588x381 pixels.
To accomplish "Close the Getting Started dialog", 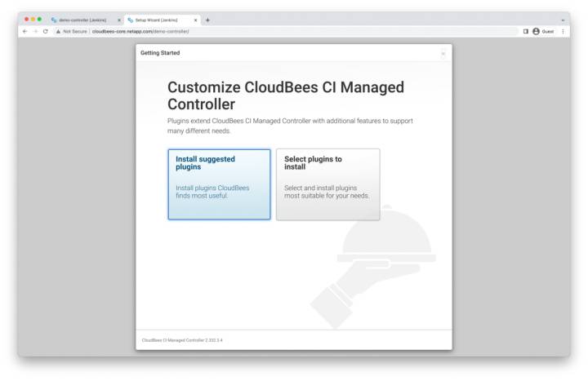I will click(443, 54).
